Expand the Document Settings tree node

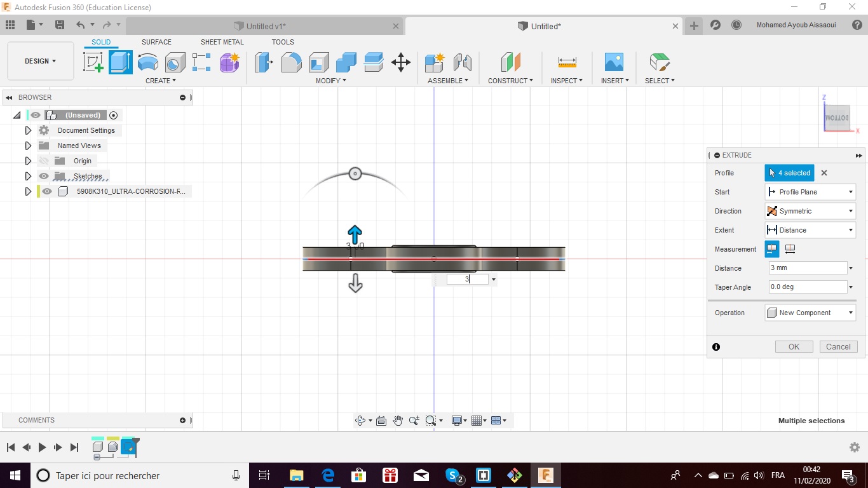28,130
